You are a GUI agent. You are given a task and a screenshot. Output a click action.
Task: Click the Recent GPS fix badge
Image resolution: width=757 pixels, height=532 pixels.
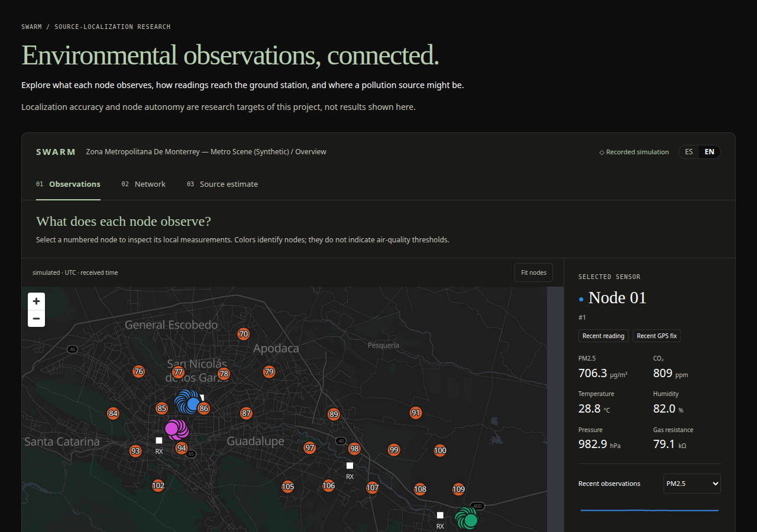tap(656, 336)
